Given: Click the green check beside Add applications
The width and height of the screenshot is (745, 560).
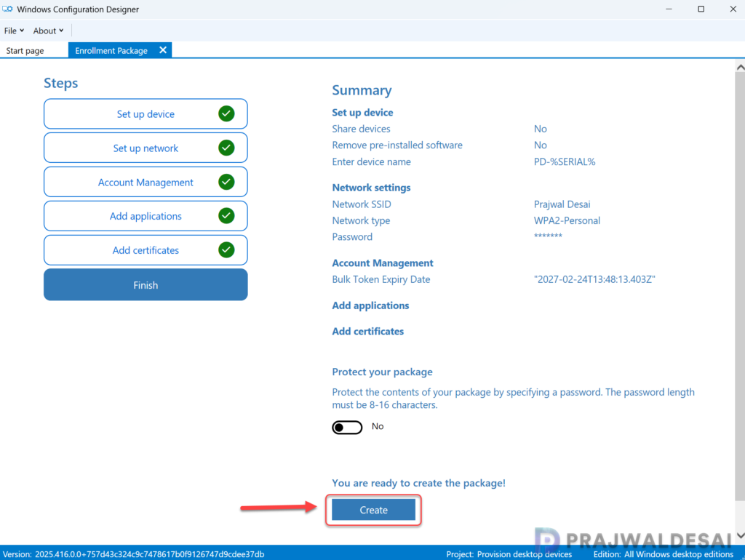Looking at the screenshot, I should [226, 216].
